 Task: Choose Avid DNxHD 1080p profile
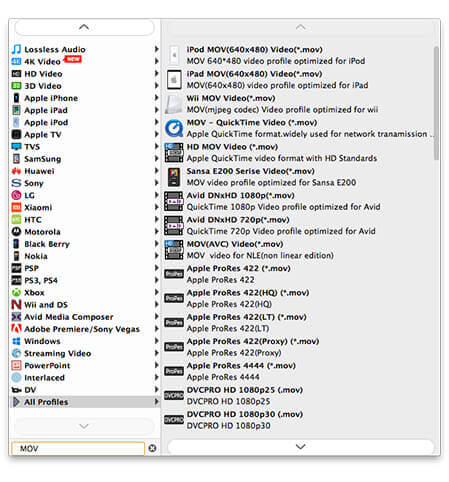coord(298,201)
